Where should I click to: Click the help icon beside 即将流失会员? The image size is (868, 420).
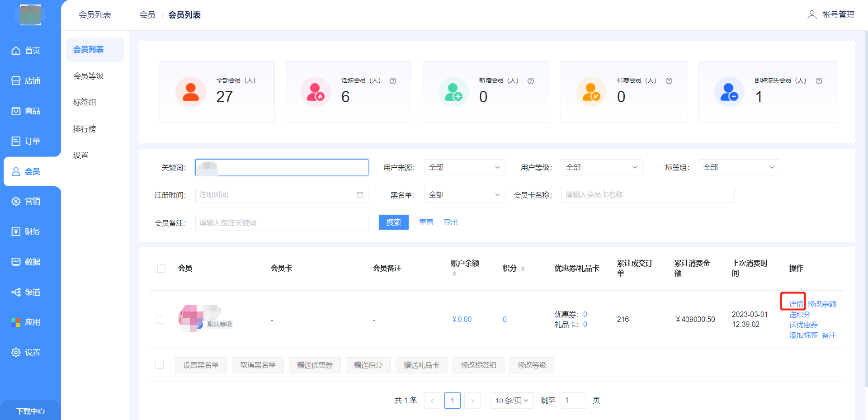coord(819,81)
